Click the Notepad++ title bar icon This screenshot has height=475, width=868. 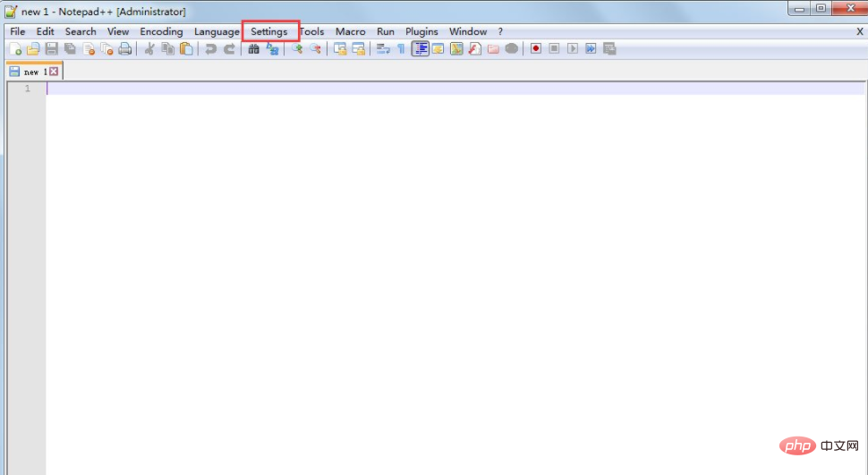tap(11, 11)
